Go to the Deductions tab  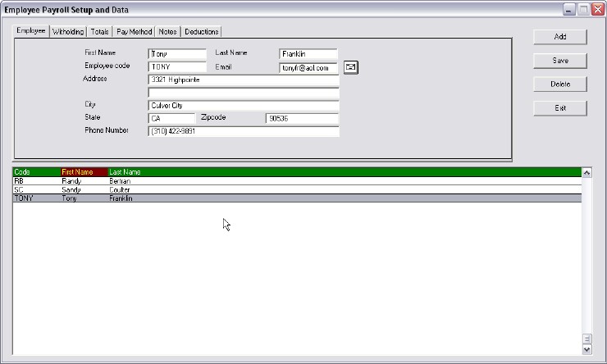(x=202, y=32)
